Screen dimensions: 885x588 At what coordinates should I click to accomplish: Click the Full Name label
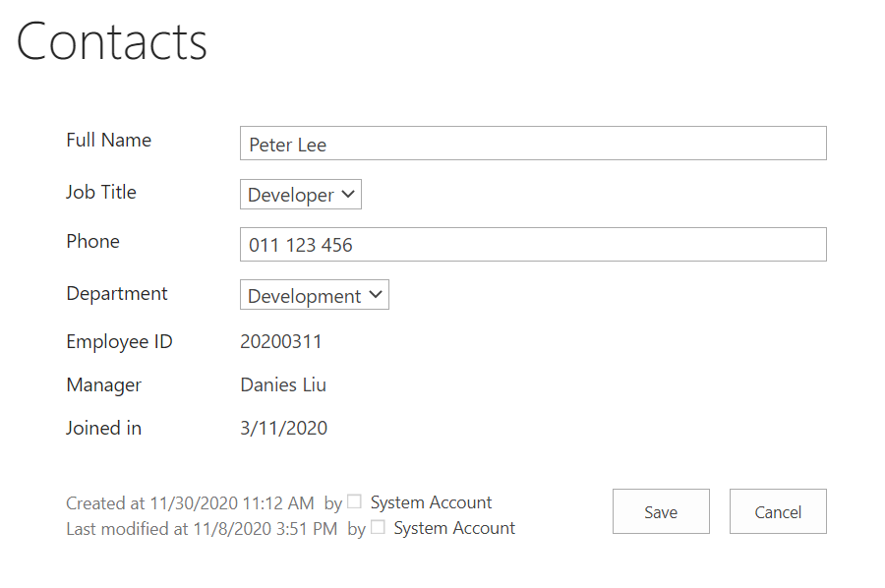coord(109,140)
